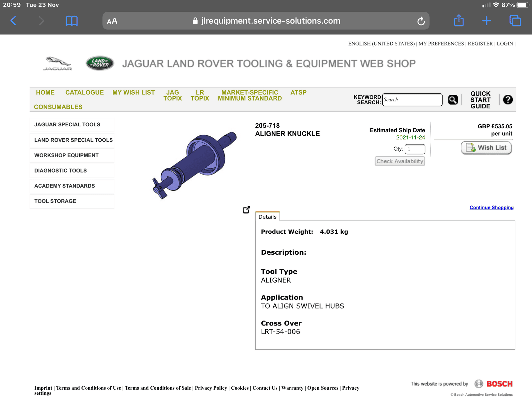Open the Warranty footer link
This screenshot has height=399, width=532.
click(292, 388)
